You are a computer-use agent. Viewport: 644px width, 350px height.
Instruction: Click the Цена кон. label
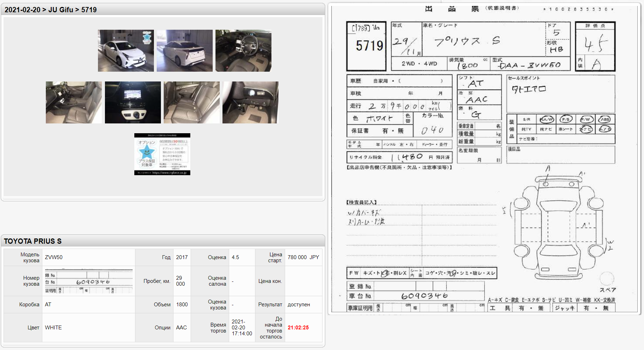(270, 281)
